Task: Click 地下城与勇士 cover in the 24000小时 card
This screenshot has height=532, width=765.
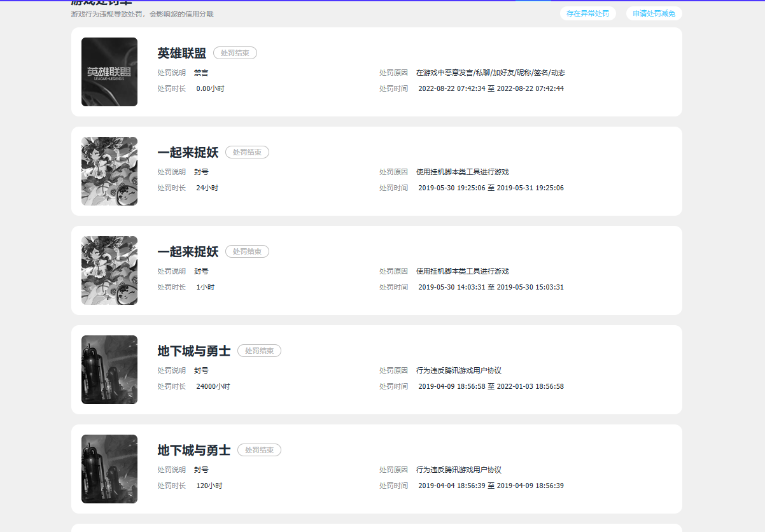Action: point(109,370)
